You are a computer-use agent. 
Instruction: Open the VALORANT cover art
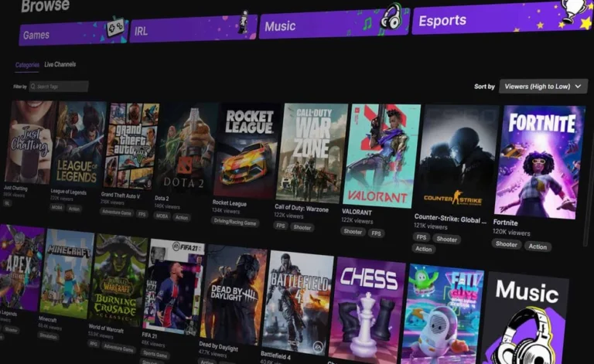coord(381,155)
